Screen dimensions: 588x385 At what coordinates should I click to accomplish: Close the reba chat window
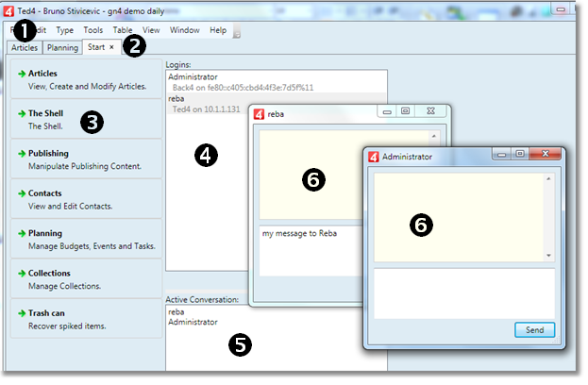click(431, 111)
